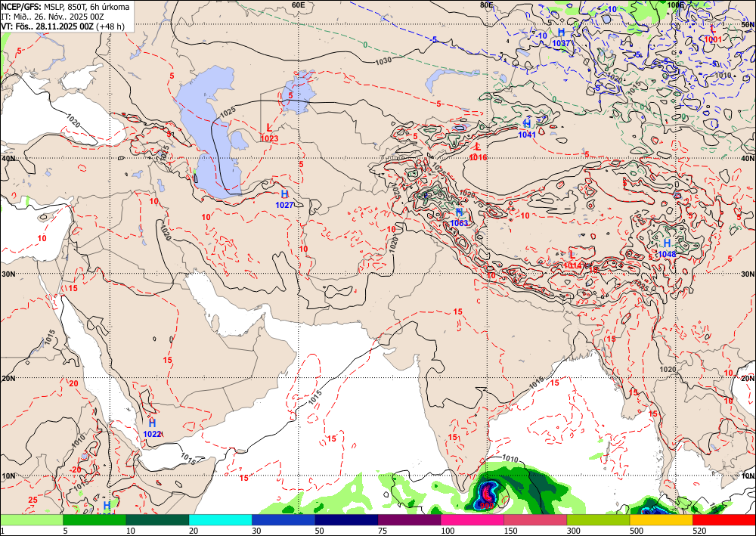
Task: Select the orange 500–520 legend swatch
Action: click(x=661, y=520)
